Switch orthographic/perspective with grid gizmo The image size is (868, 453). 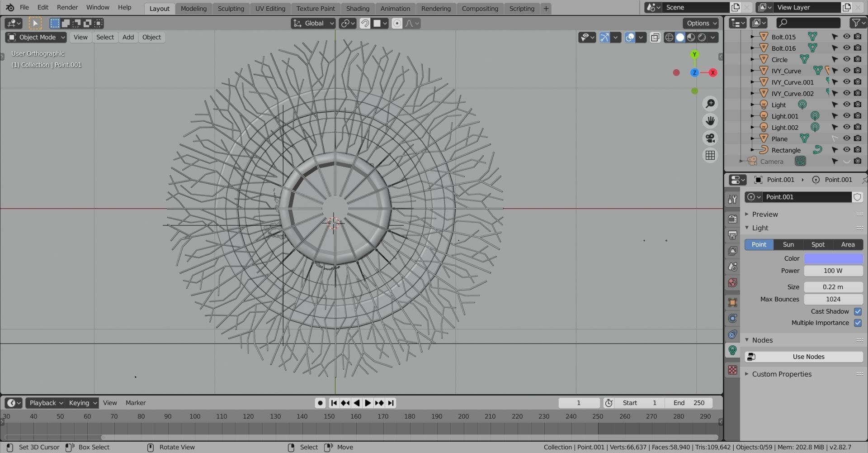pyautogui.click(x=710, y=155)
